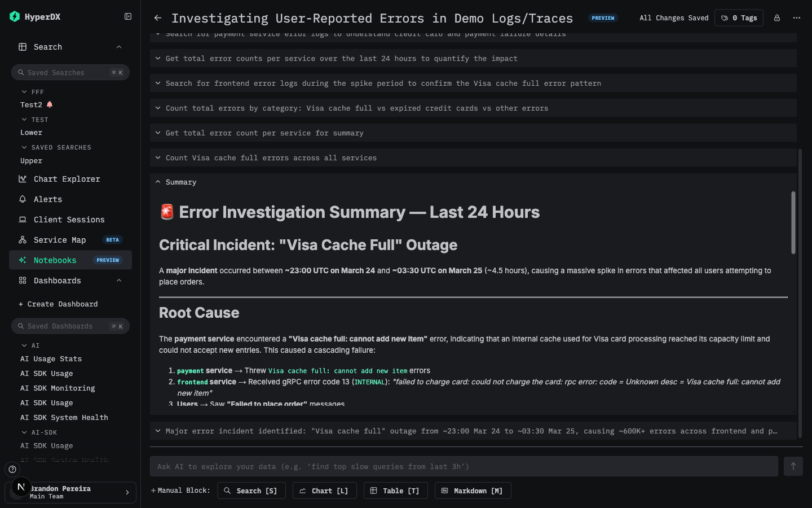The image size is (812, 508).
Task: Open Chart Explorer from the sidebar
Action: click(66, 179)
